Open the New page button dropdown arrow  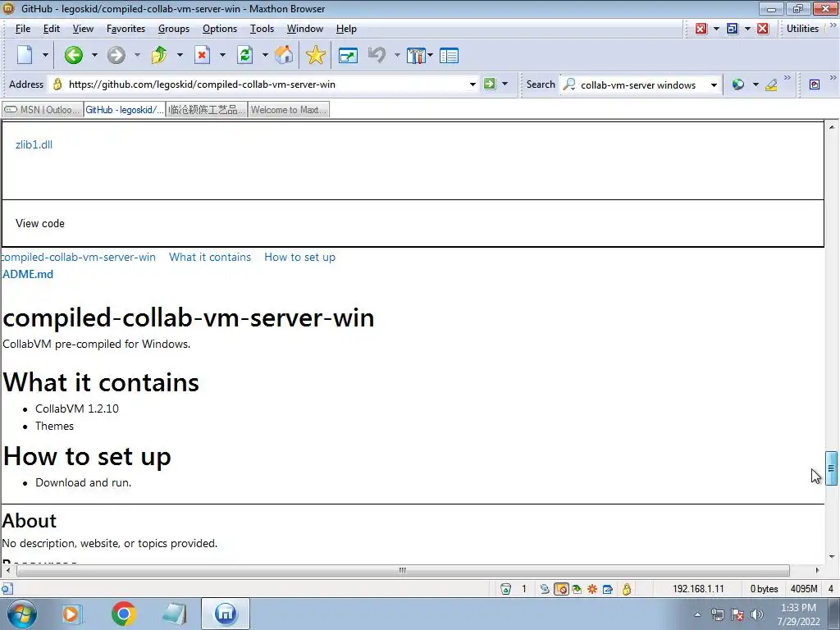[45, 55]
